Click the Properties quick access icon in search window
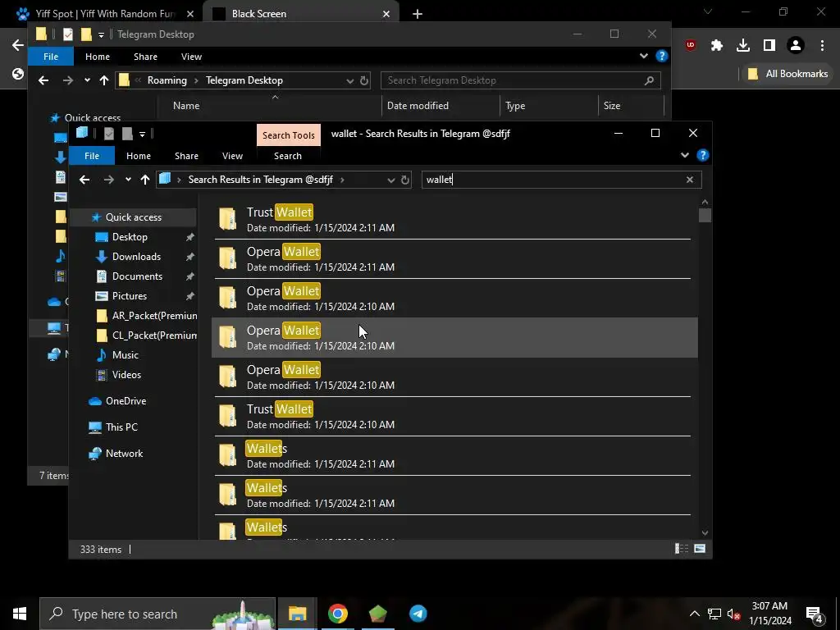 click(x=109, y=134)
